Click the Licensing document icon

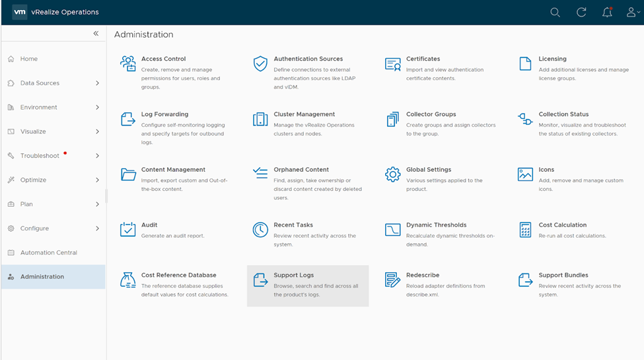pyautogui.click(x=525, y=63)
